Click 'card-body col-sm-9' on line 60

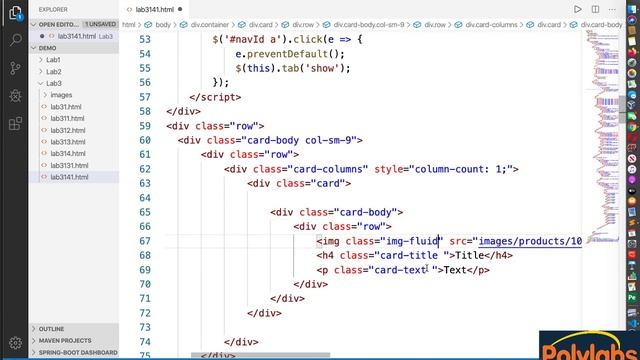[x=299, y=140]
